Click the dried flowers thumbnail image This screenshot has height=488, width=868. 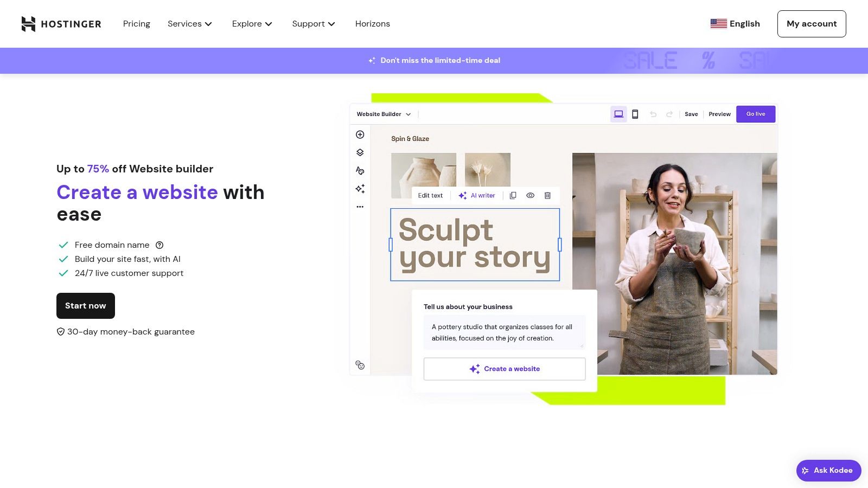click(488, 170)
